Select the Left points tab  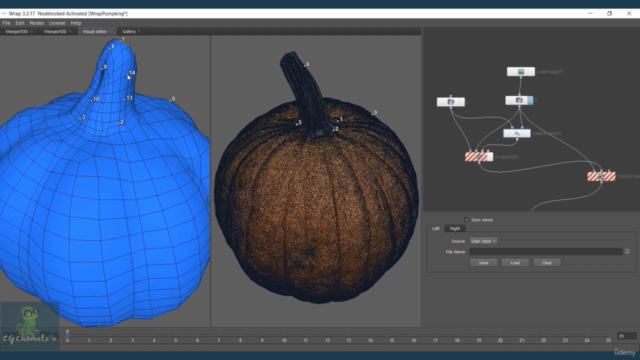pyautogui.click(x=436, y=229)
